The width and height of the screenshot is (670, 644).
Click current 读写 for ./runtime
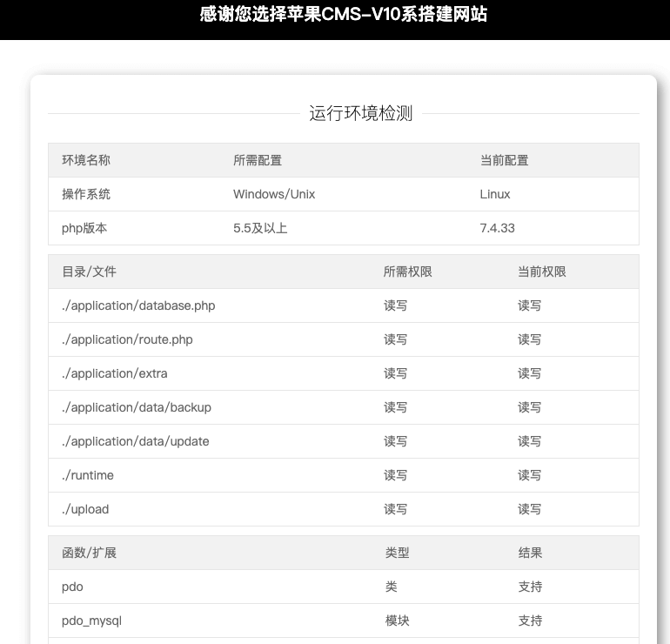(530, 475)
